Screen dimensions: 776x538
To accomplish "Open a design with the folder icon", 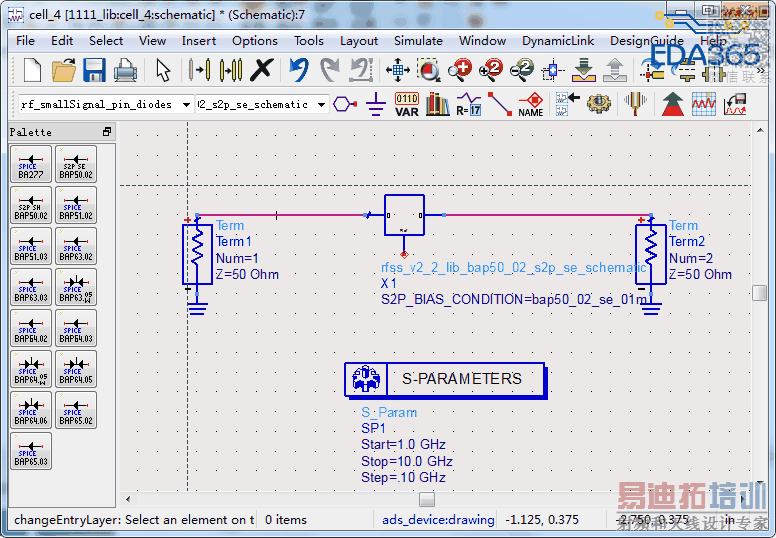I will pyautogui.click(x=64, y=70).
